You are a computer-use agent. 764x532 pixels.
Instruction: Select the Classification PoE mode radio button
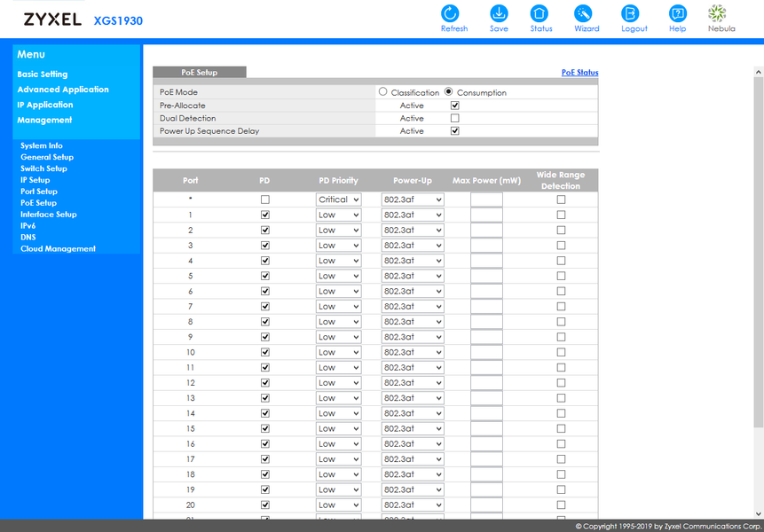(383, 91)
